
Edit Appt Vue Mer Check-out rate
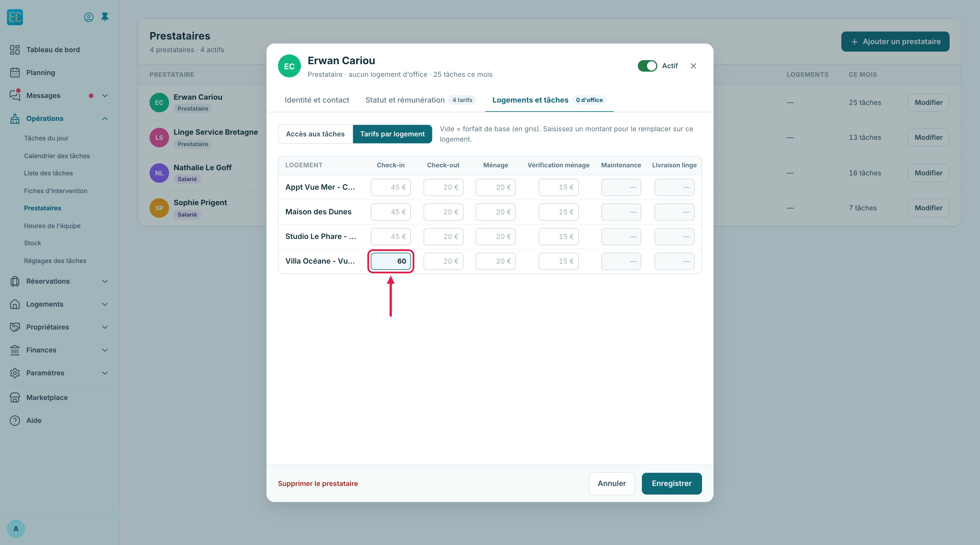443,187
